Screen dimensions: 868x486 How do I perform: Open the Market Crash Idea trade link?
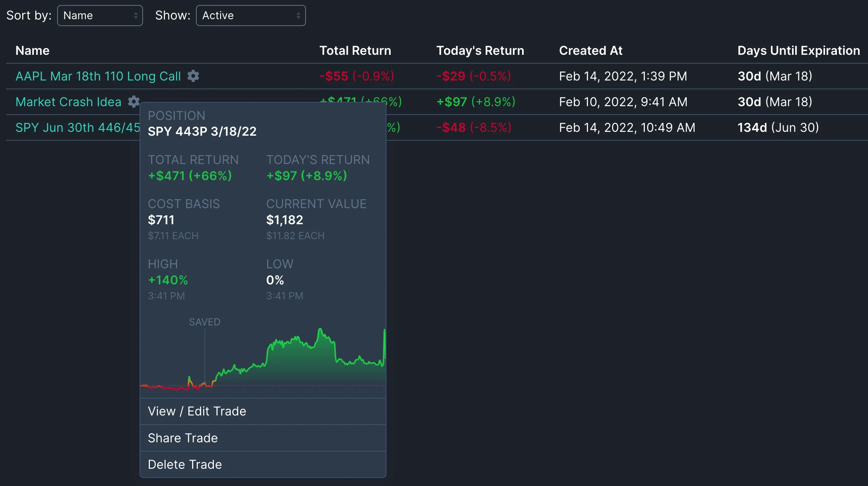(x=69, y=102)
